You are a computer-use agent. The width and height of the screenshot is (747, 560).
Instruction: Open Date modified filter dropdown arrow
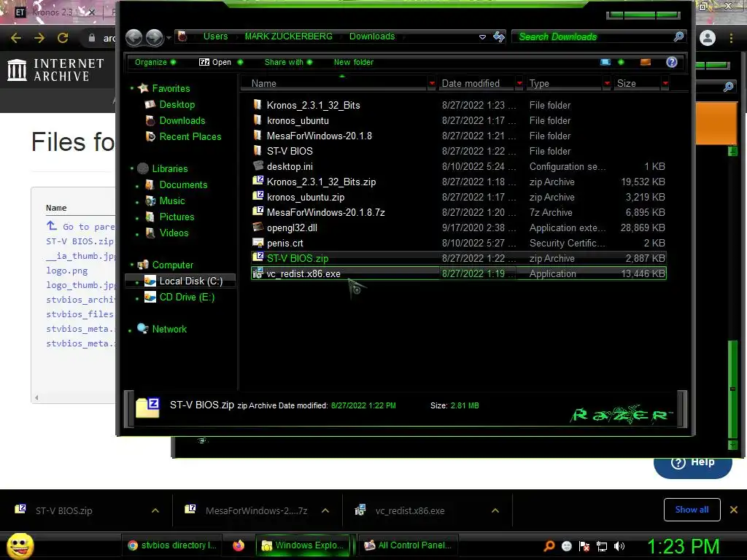pyautogui.click(x=519, y=83)
